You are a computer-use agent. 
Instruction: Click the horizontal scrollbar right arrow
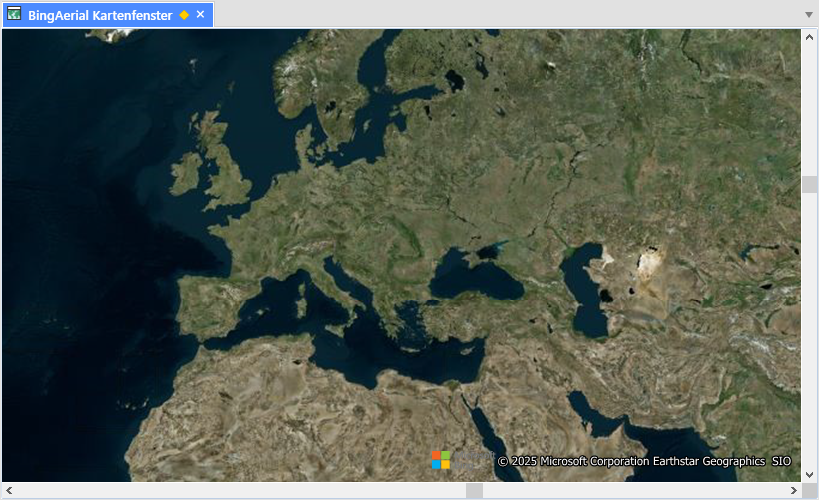pos(793,490)
